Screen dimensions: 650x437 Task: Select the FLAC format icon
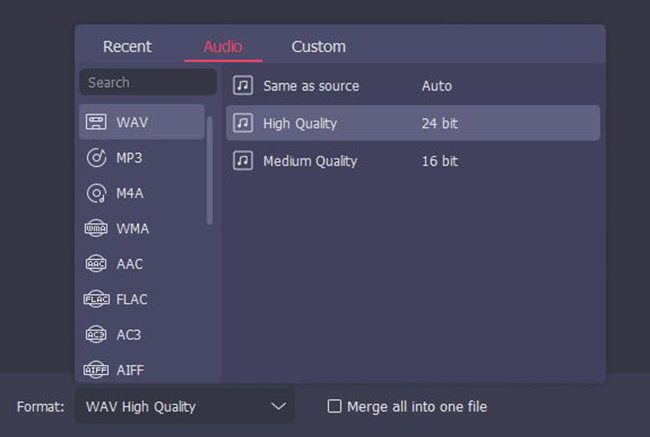[96, 299]
